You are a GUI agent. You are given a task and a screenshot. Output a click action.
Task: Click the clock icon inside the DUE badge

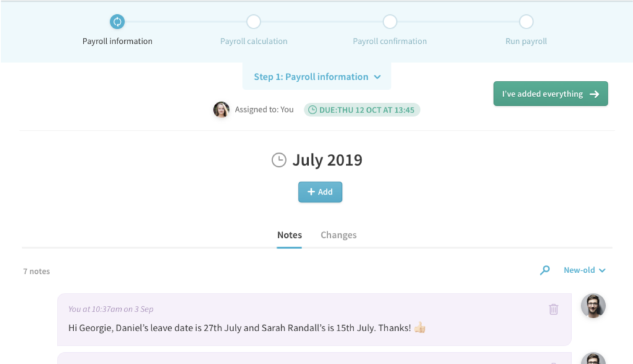coord(312,109)
